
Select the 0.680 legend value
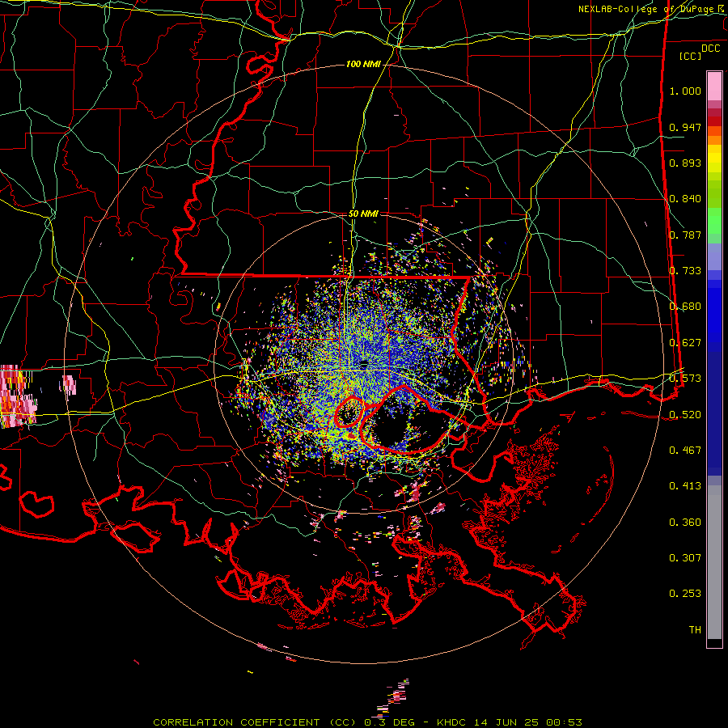685,307
